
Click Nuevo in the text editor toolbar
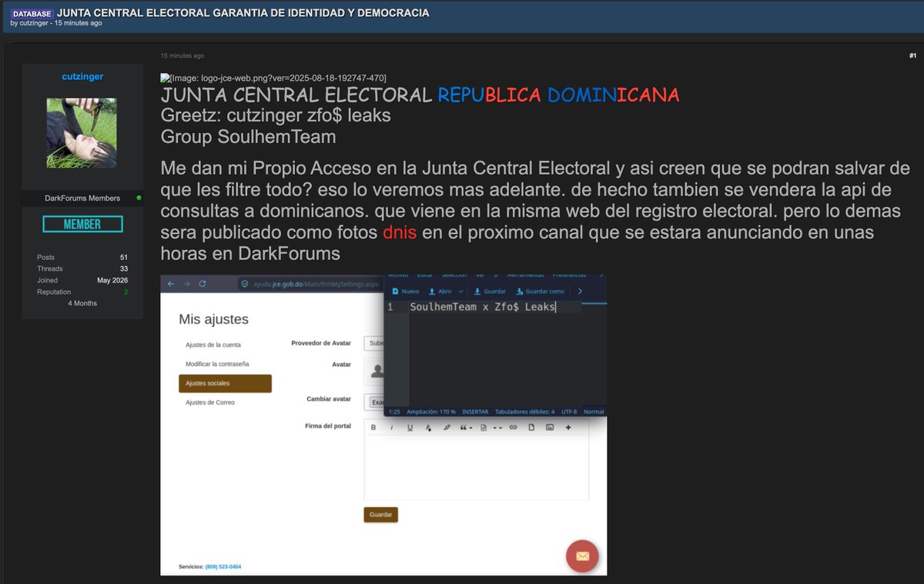(x=405, y=292)
